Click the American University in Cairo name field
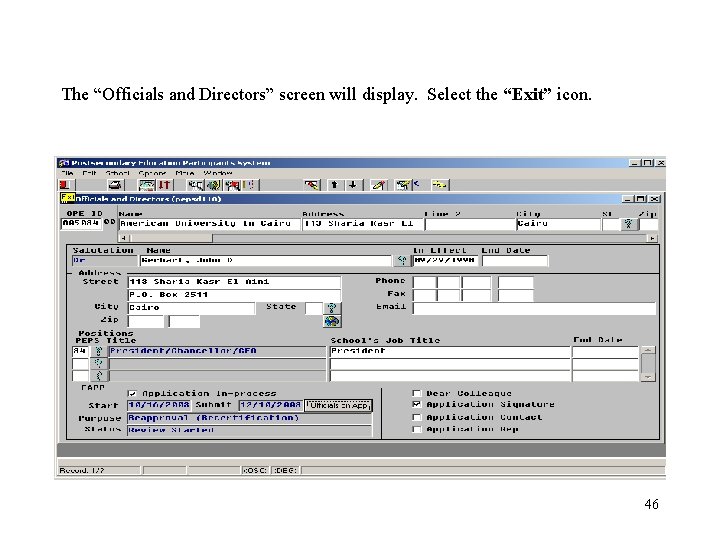Image resolution: width=720 pixels, height=540 pixels. point(209,224)
